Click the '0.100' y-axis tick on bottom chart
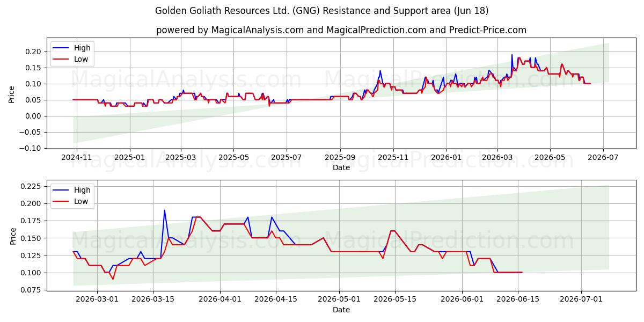644x322 pixels. coord(32,273)
